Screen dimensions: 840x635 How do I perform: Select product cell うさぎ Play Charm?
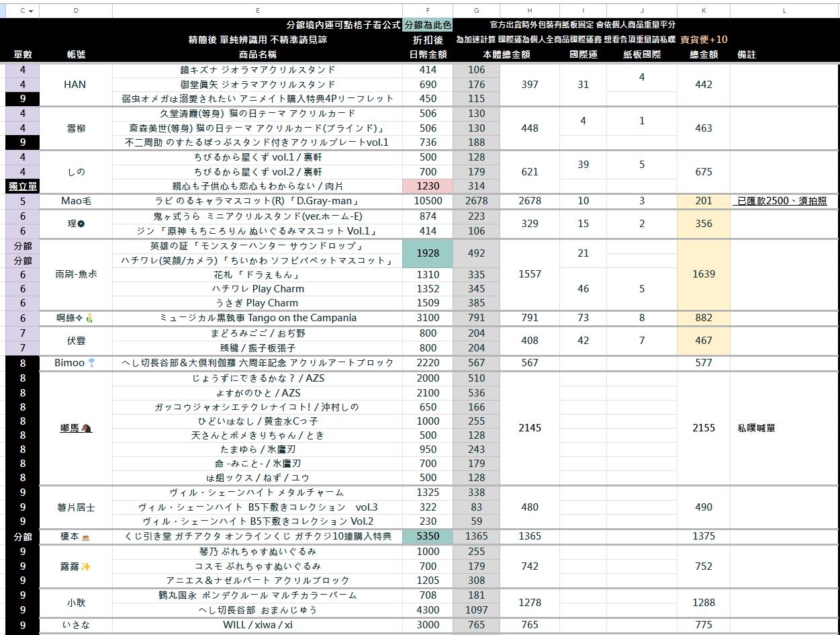(x=258, y=303)
